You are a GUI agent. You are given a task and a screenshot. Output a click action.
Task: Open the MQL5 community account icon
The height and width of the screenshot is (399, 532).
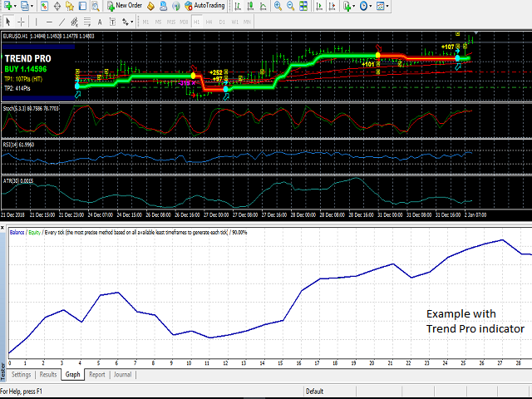click(x=163, y=6)
